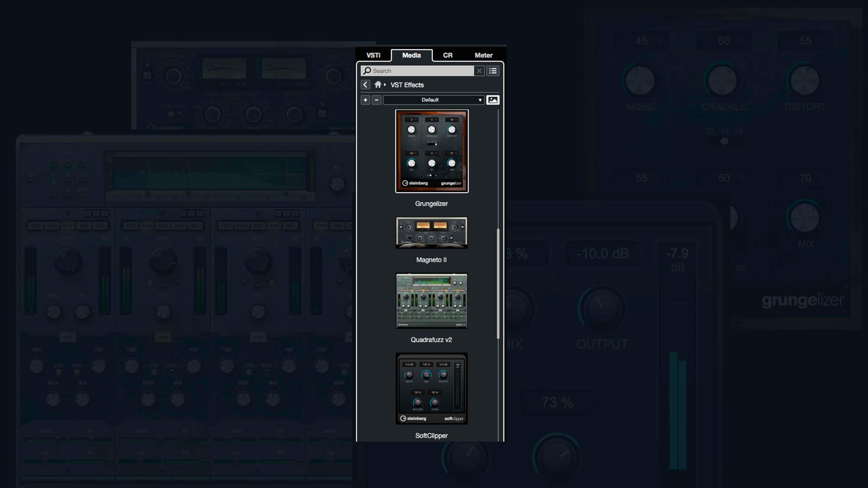Toggle the plug-in pictures view icon
The width and height of the screenshot is (868, 488).
(493, 100)
